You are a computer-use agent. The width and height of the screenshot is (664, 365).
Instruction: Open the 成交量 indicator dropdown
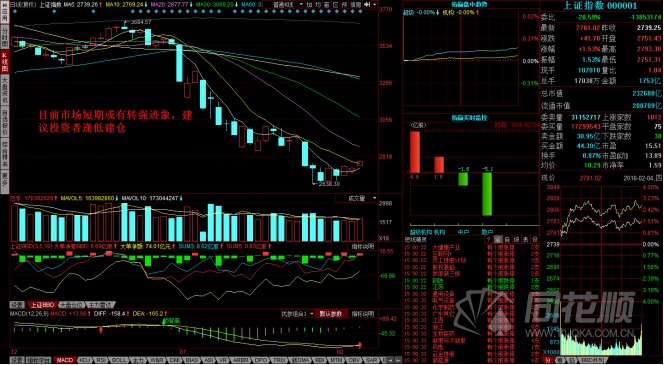357,198
